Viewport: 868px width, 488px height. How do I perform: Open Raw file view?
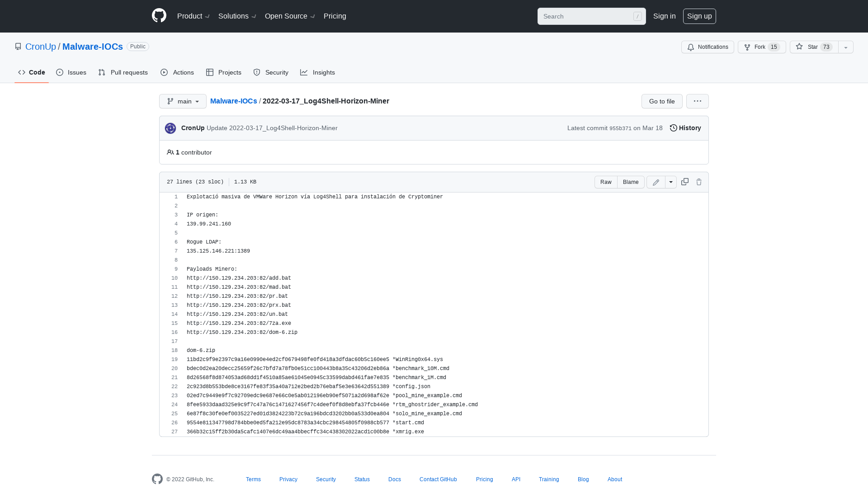(606, 182)
